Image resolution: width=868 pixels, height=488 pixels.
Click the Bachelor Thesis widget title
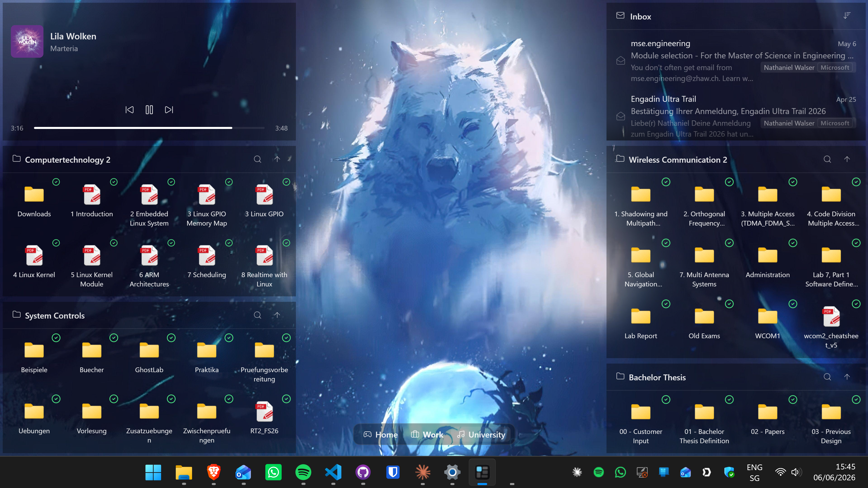(x=657, y=377)
